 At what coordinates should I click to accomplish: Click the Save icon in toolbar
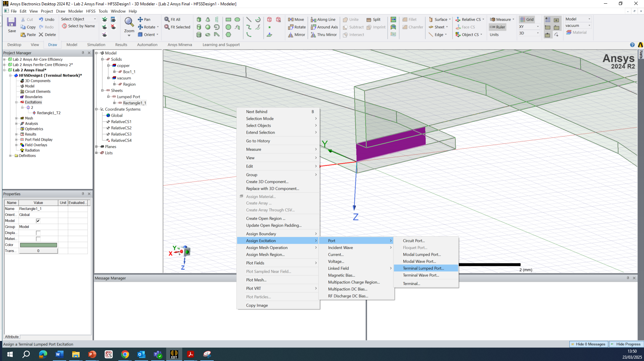point(12,22)
